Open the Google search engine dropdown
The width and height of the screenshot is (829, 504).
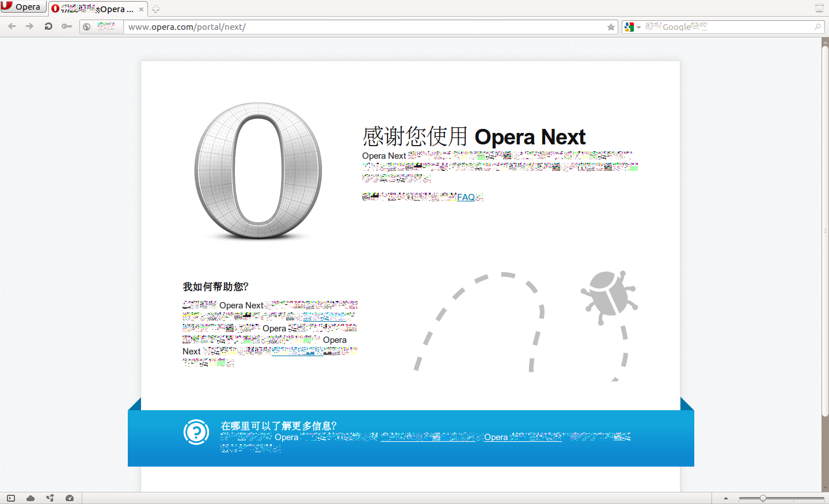coord(633,27)
